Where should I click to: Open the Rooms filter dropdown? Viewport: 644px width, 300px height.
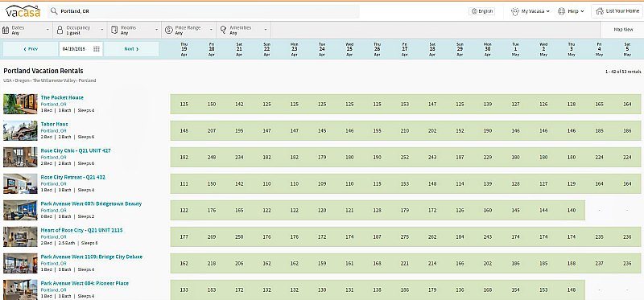click(134, 30)
